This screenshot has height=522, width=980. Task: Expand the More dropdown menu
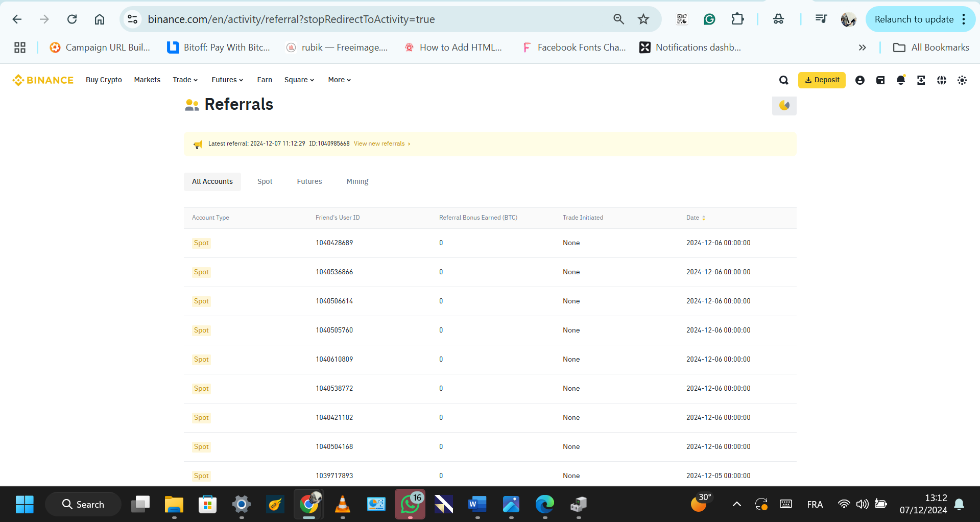[339, 80]
